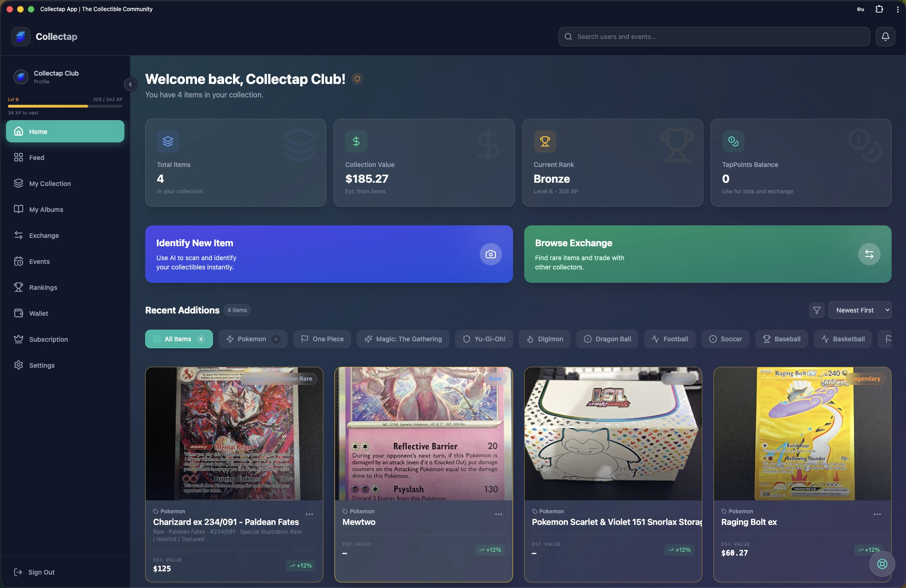
Task: Filter by Magic: The Gathering
Action: pyautogui.click(x=403, y=339)
